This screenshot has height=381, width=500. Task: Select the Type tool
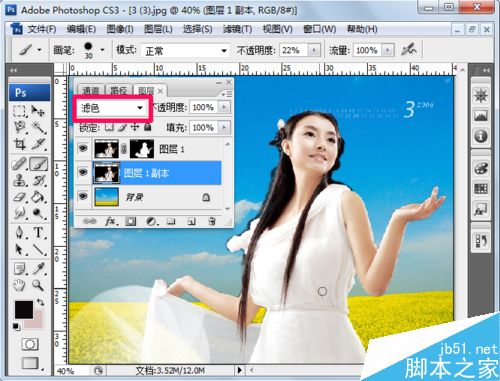(x=39, y=232)
